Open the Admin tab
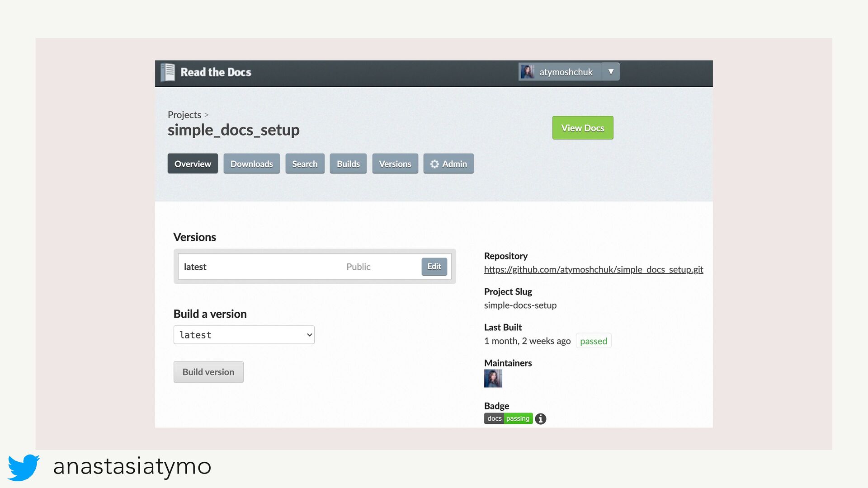Screen dimensions: 868x488 tap(448, 164)
